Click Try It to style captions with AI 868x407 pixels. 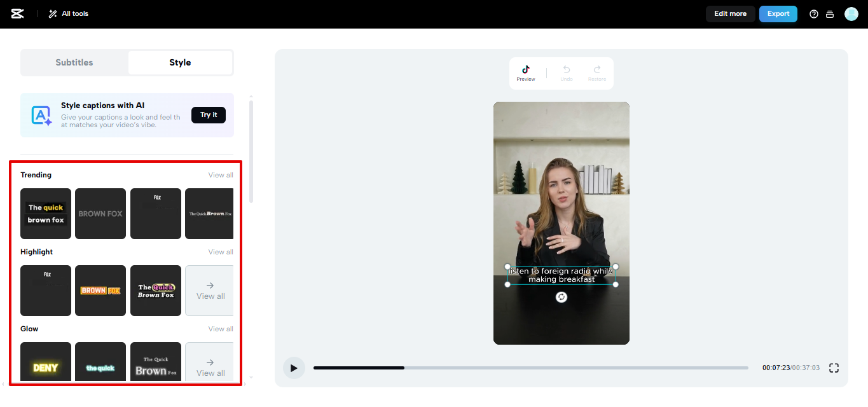pyautogui.click(x=209, y=114)
